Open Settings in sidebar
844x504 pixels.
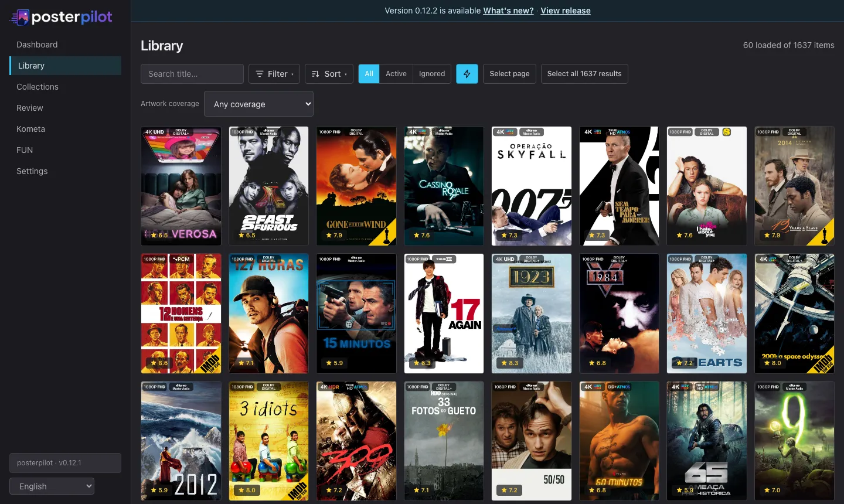coord(65,171)
